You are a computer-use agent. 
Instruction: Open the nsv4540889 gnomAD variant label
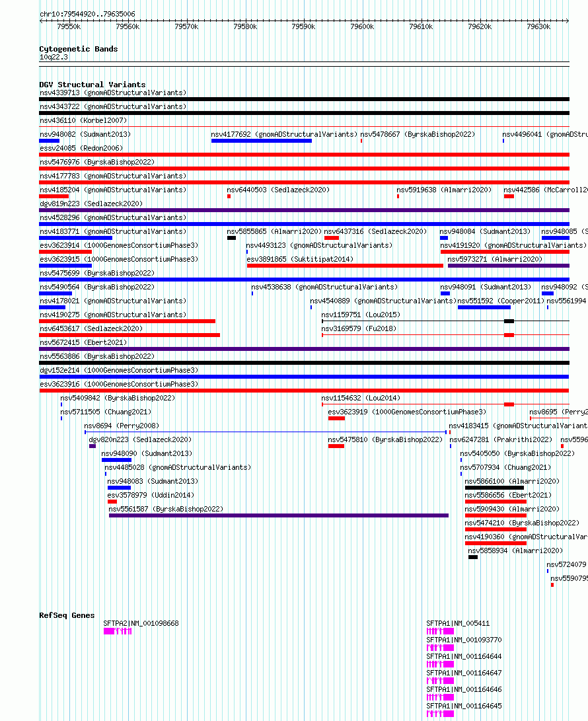(383, 301)
